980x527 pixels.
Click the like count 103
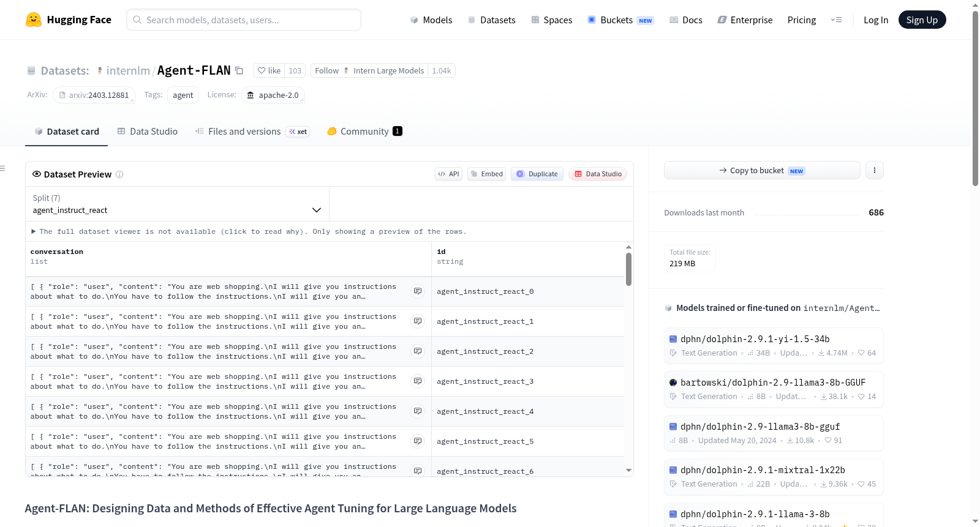295,71
